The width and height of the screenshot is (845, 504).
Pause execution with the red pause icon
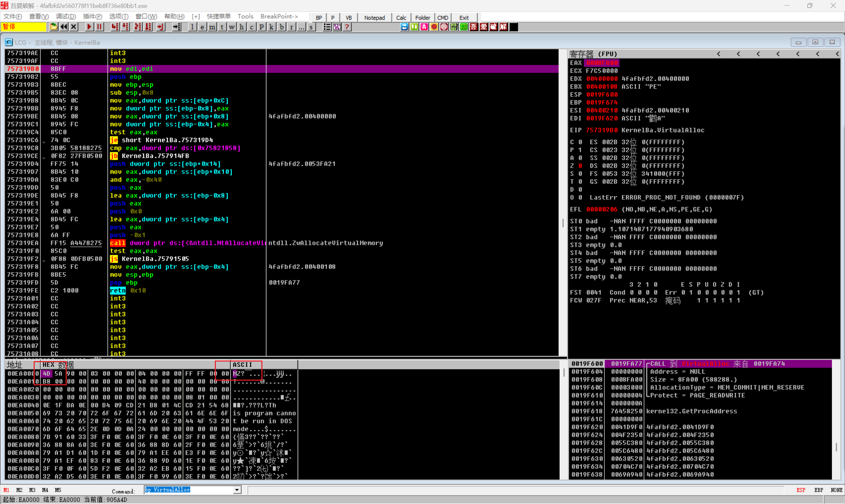click(x=99, y=27)
